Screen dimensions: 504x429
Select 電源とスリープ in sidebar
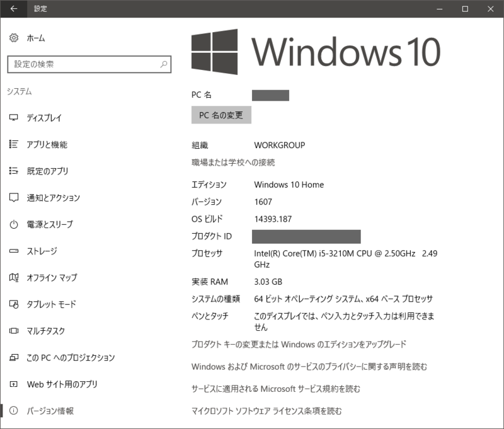coord(50,224)
